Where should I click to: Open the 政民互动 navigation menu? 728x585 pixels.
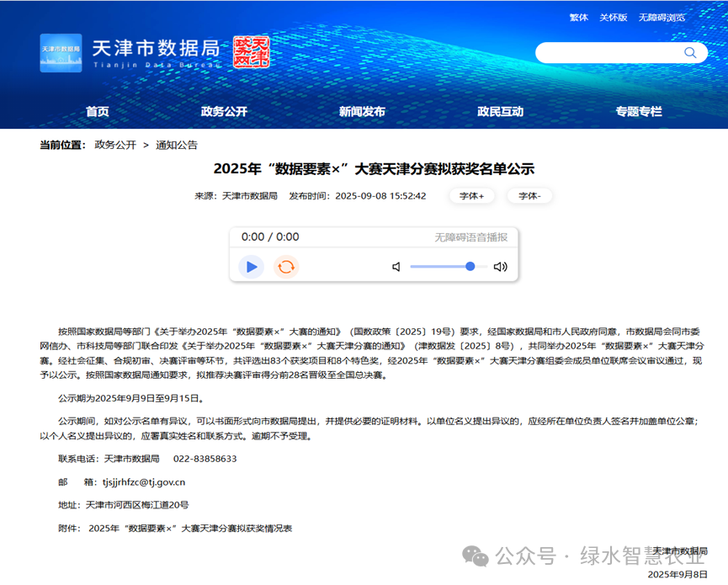coord(500,109)
